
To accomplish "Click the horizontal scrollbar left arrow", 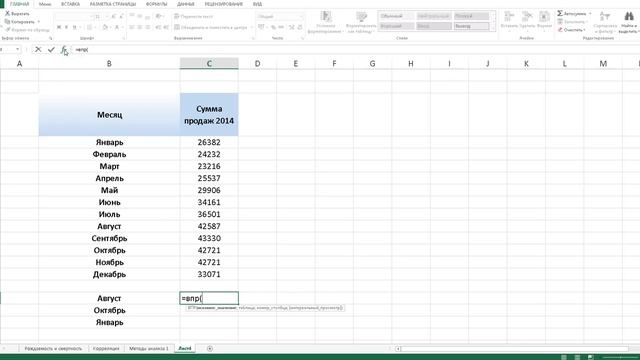I will coord(398,349).
